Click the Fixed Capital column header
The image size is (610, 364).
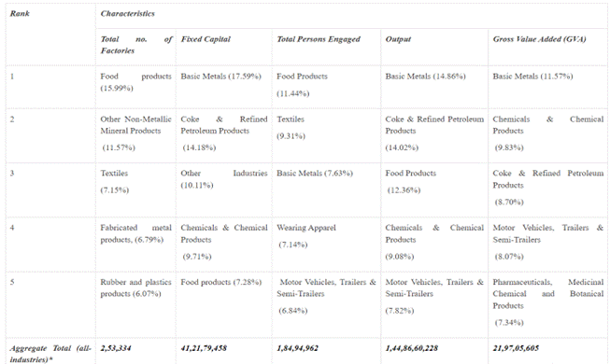click(x=206, y=39)
